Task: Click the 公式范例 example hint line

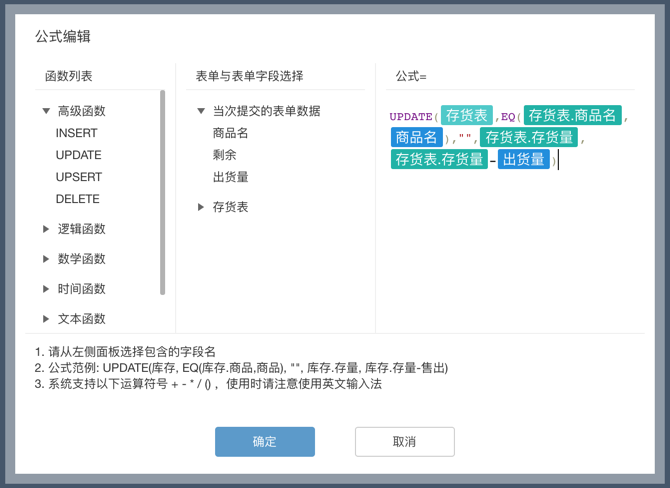Action: tap(241, 368)
